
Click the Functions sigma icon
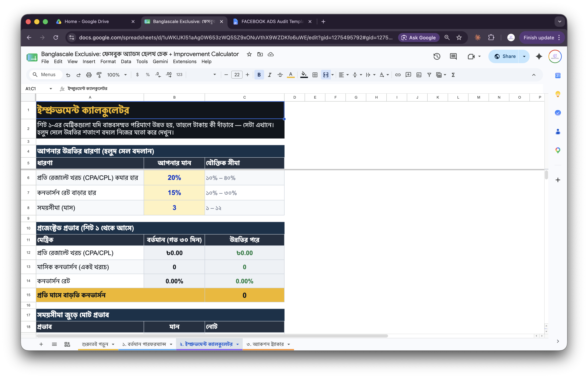click(453, 75)
